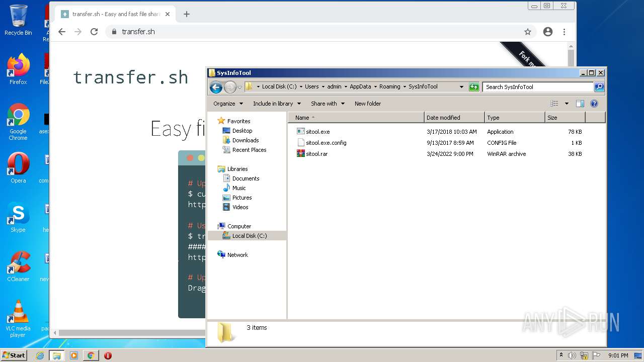Open a new Chrome tab
Screen dimensions: 644x362
tap(187, 14)
